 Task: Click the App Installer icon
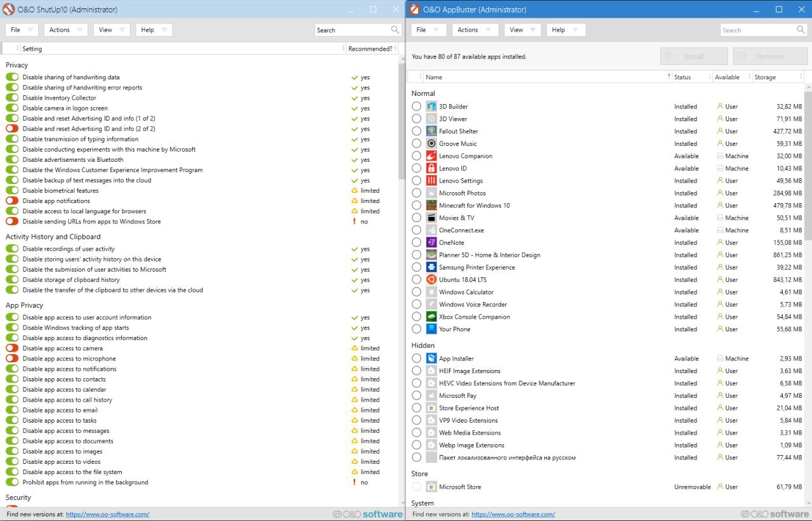coord(431,359)
